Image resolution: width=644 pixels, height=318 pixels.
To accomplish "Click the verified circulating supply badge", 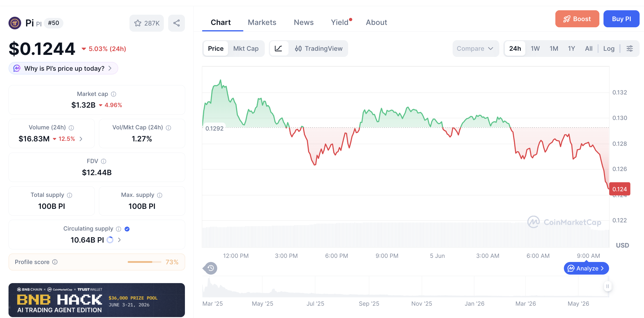I will 127,229.
